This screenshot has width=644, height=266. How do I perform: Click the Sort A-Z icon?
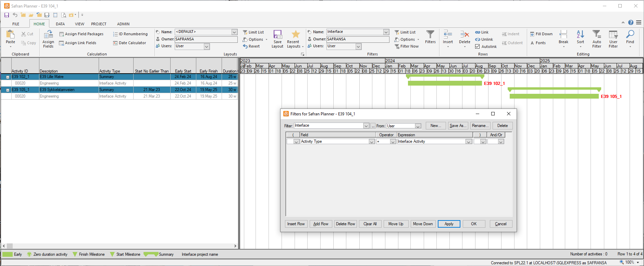click(580, 34)
